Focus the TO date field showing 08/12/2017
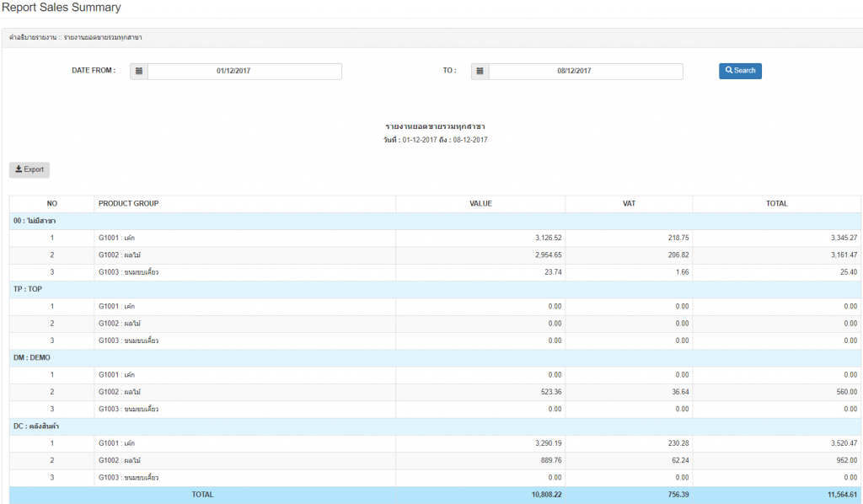 [586, 71]
